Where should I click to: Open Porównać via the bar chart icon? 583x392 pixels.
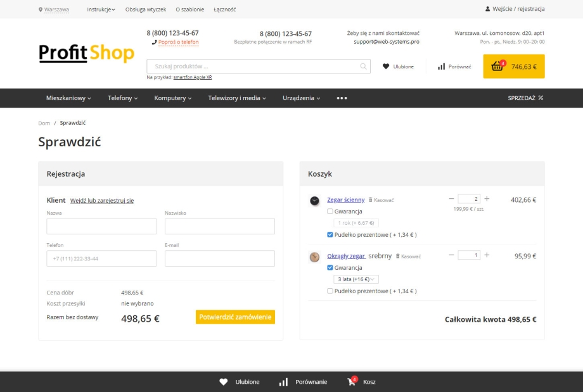pos(441,66)
